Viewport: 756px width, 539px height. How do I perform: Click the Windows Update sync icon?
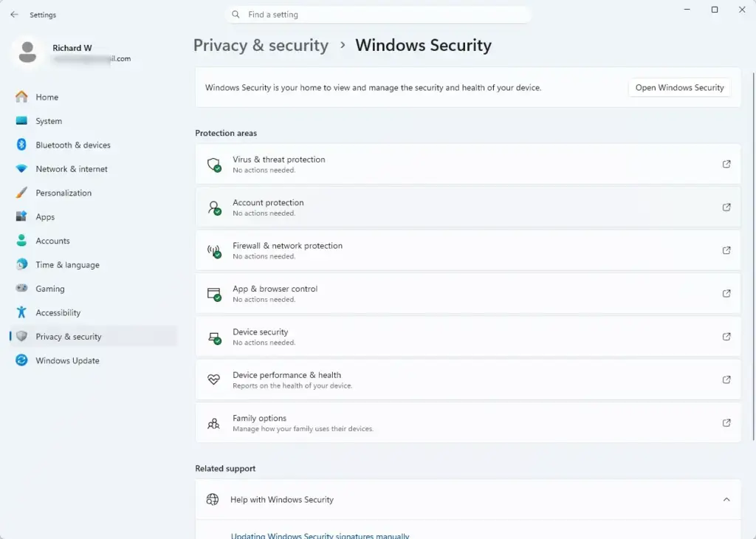coord(21,360)
